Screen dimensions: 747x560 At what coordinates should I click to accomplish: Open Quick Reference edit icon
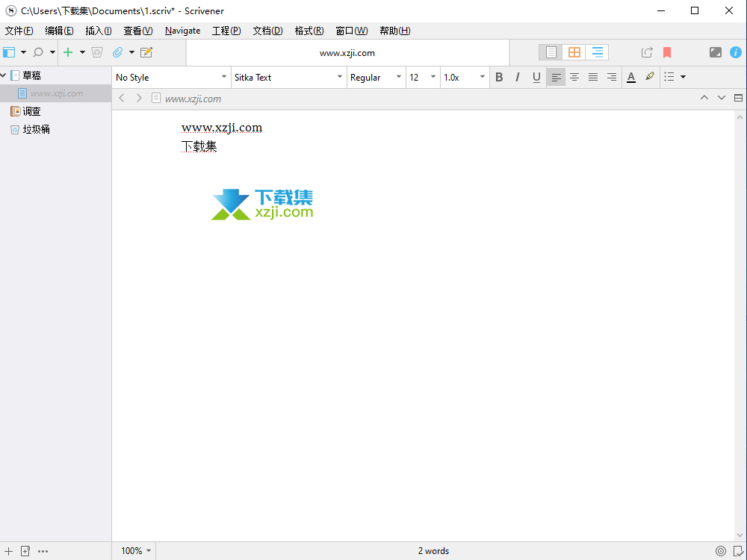[x=146, y=52]
